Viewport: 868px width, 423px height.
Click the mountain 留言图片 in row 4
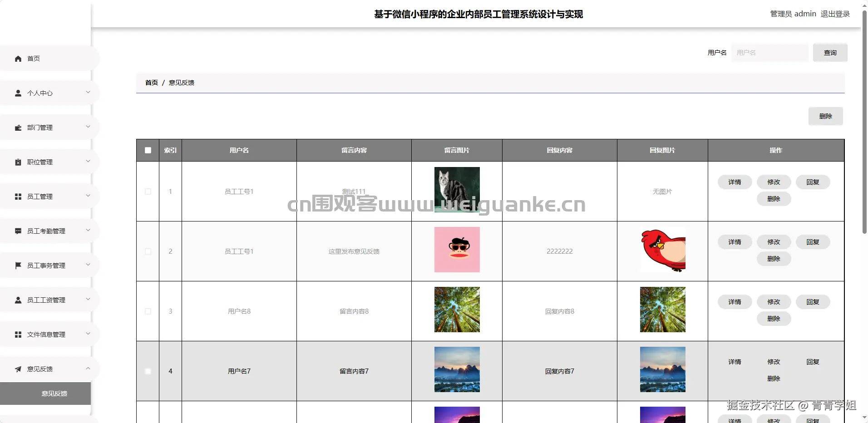457,369
